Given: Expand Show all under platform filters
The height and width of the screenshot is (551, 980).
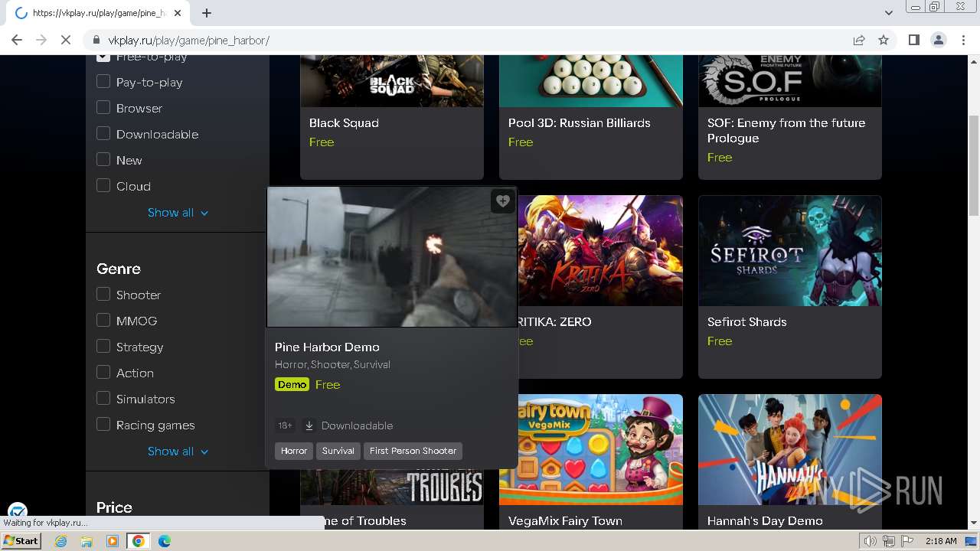Looking at the screenshot, I should [178, 213].
